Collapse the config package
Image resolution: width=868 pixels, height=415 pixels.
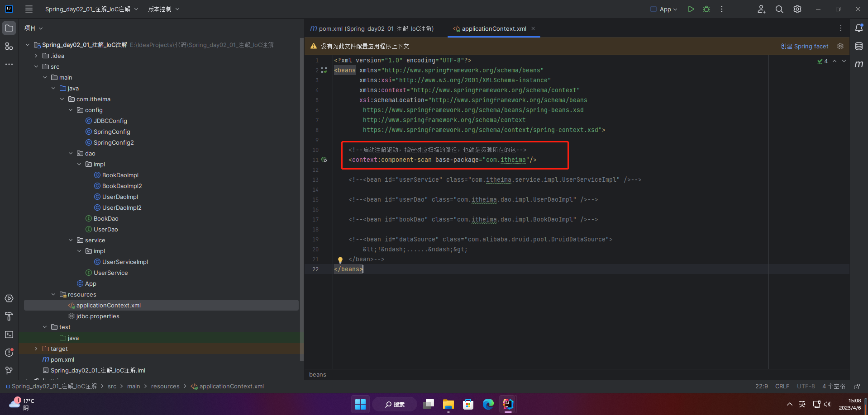[x=71, y=110]
